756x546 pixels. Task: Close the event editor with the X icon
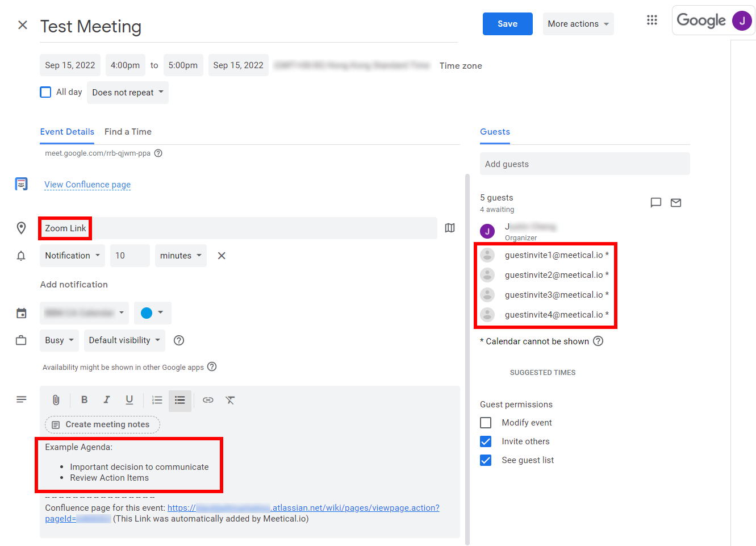[x=23, y=25]
